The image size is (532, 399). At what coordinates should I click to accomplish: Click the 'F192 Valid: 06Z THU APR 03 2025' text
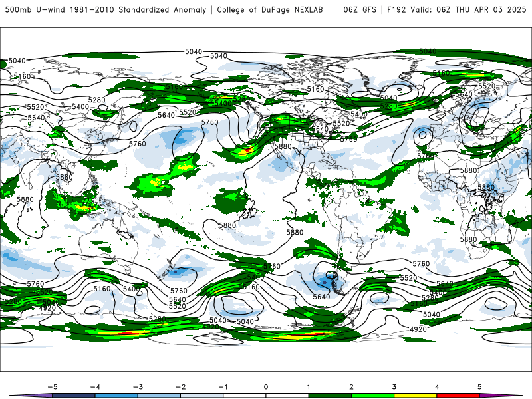tap(457, 9)
